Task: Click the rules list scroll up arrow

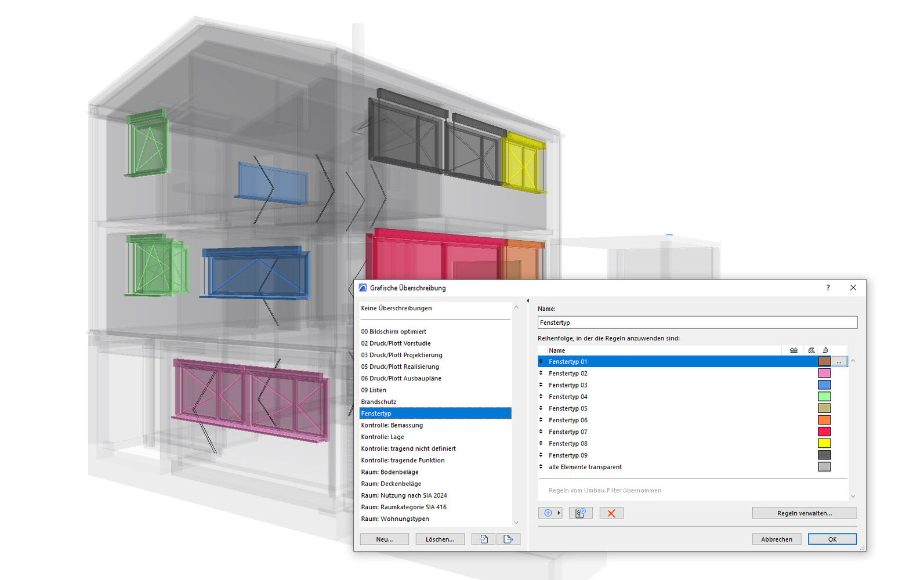Action: tap(853, 361)
